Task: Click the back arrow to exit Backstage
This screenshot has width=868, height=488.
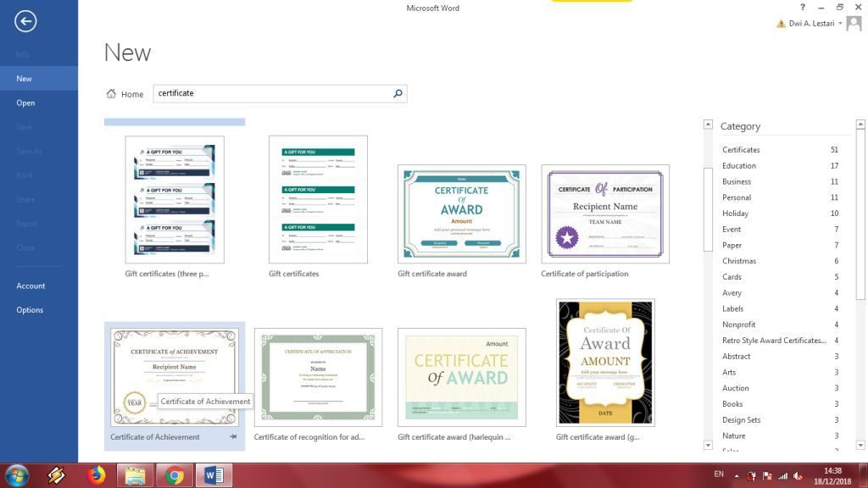Action: (x=25, y=21)
